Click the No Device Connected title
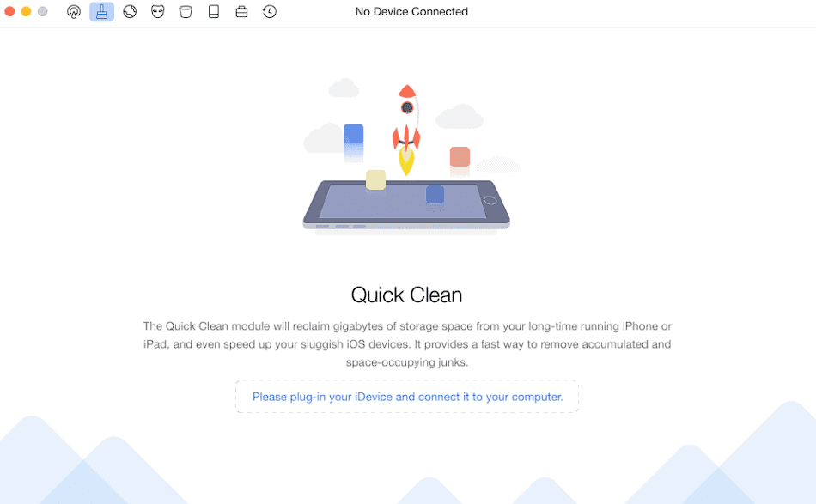 [x=411, y=11]
